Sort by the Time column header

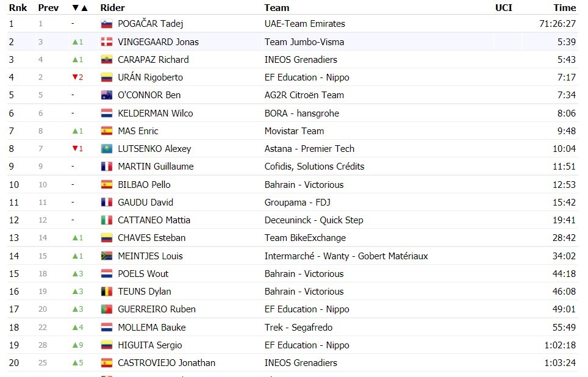click(564, 8)
